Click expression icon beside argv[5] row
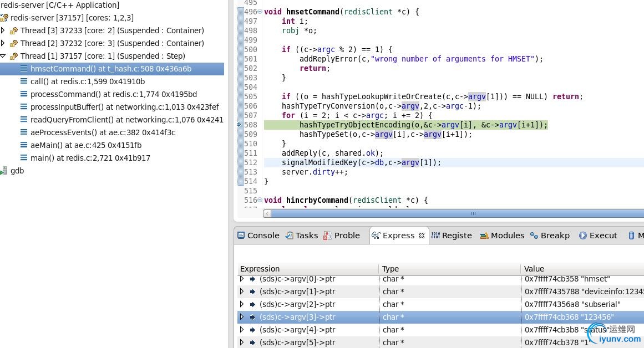The width and height of the screenshot is (644, 348). tap(252, 342)
